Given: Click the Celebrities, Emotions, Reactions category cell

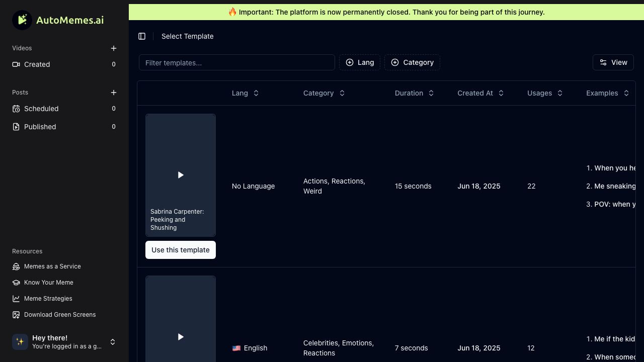Looking at the screenshot, I should tap(339, 348).
